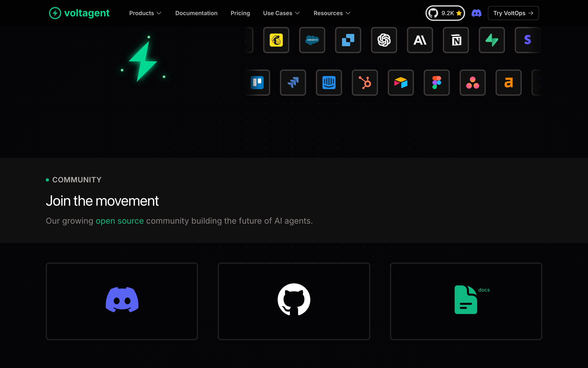Open the Resources dropdown menu
The image size is (588, 368).
pos(332,13)
